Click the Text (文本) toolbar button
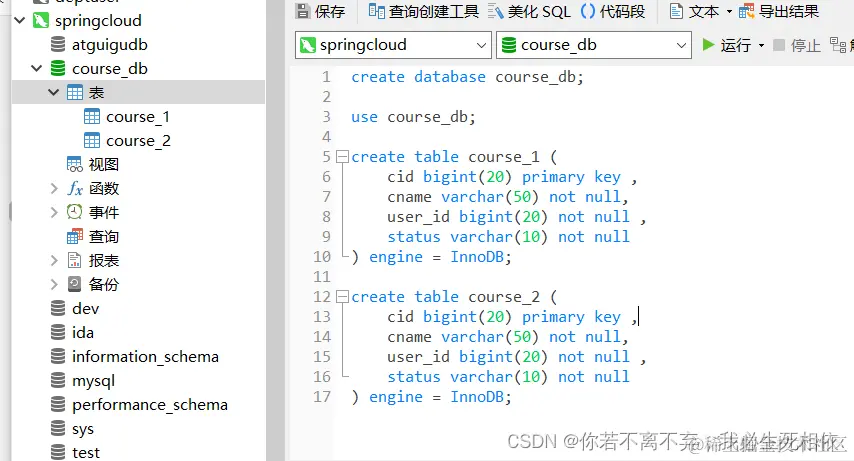This screenshot has width=854, height=461. tap(694, 11)
